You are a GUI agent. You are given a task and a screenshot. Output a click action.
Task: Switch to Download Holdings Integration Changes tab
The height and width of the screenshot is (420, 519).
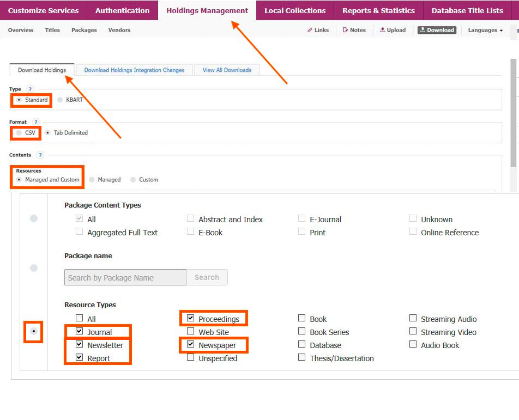(134, 70)
